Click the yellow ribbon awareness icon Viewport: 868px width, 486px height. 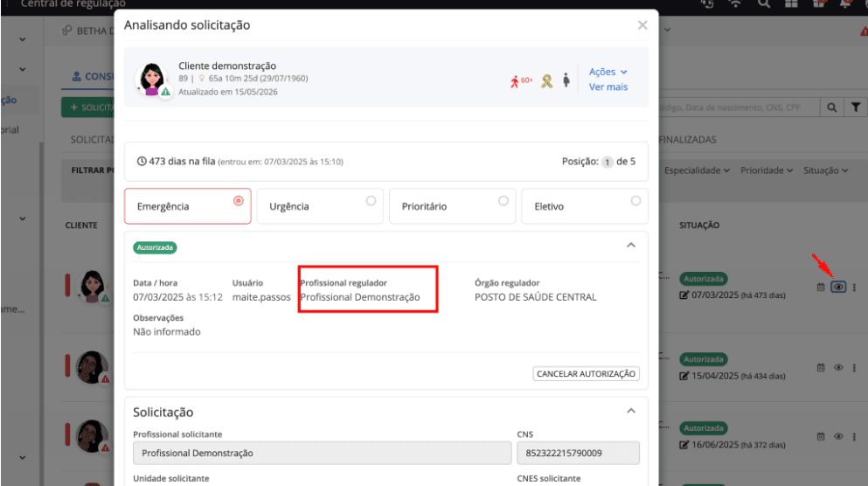[547, 81]
